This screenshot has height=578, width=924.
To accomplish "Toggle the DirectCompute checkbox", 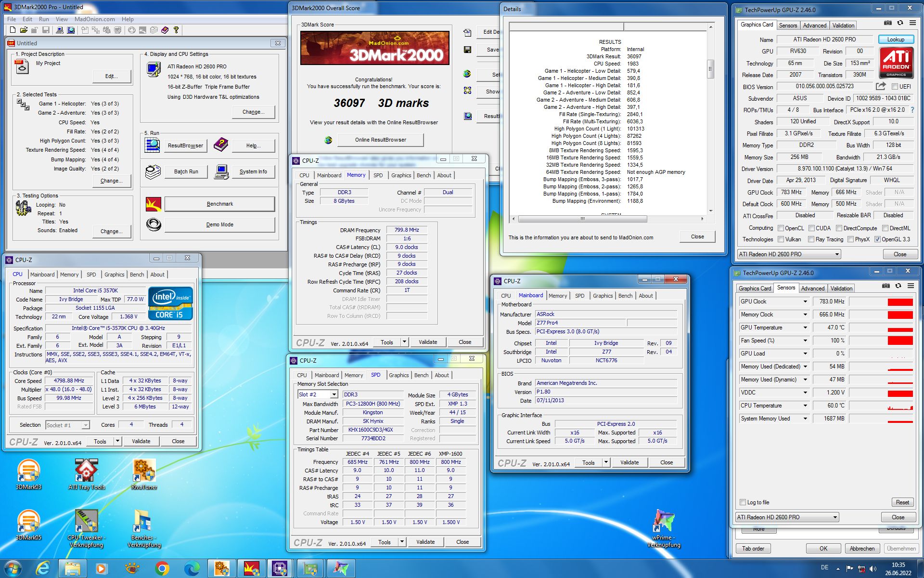I will (839, 228).
